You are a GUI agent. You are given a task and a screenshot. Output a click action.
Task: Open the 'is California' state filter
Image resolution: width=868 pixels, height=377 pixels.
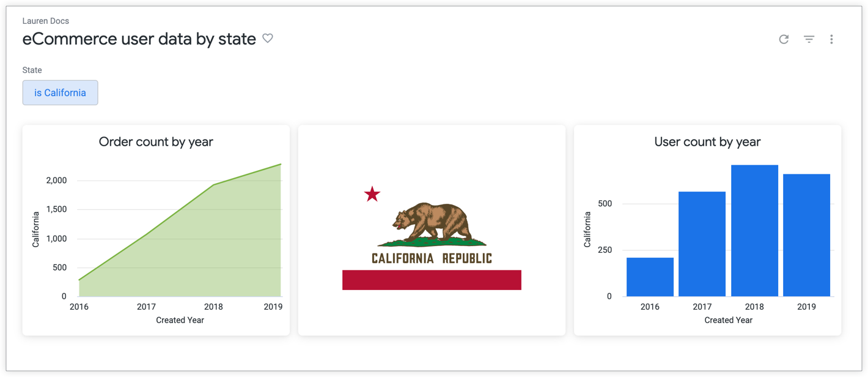coord(60,92)
